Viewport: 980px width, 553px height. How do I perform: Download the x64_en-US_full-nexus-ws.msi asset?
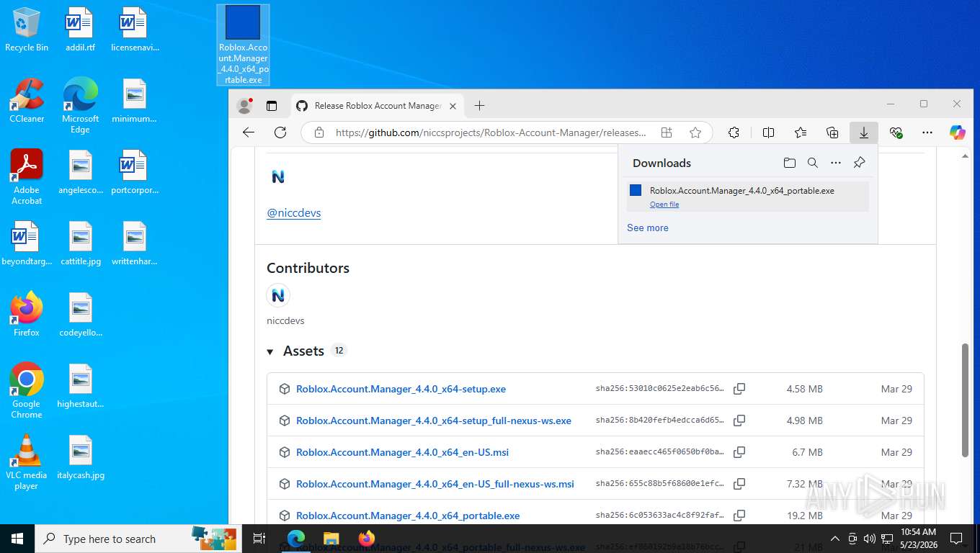[435, 484]
